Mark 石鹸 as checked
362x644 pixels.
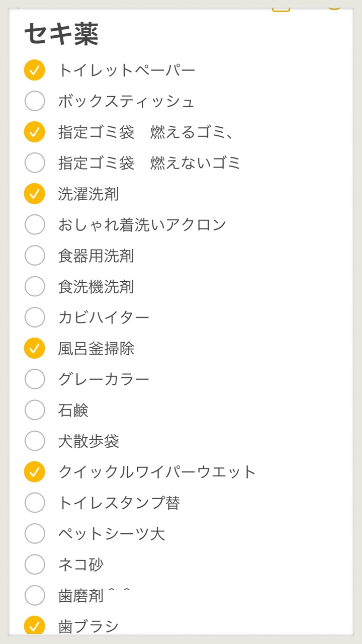35,410
